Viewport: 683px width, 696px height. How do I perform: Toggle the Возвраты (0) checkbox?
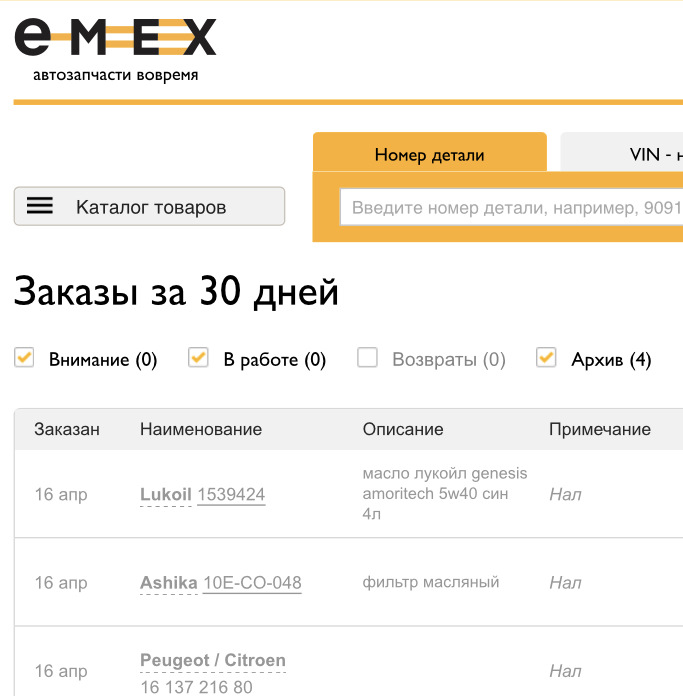click(367, 358)
